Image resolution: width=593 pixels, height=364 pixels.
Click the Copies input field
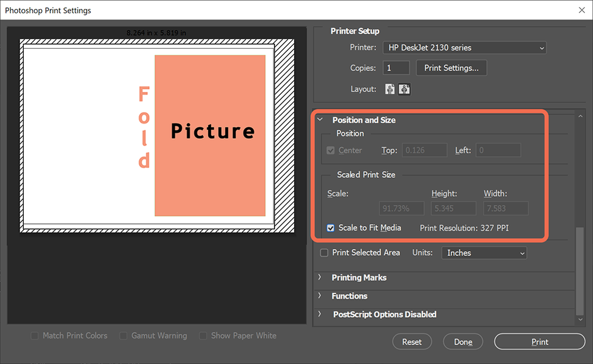pyautogui.click(x=396, y=68)
